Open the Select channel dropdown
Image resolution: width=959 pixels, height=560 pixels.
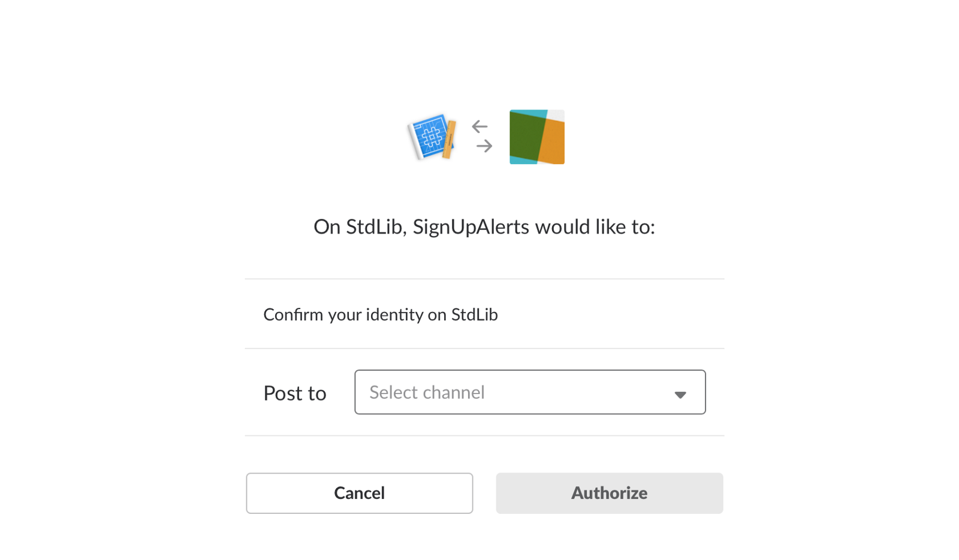529,392
